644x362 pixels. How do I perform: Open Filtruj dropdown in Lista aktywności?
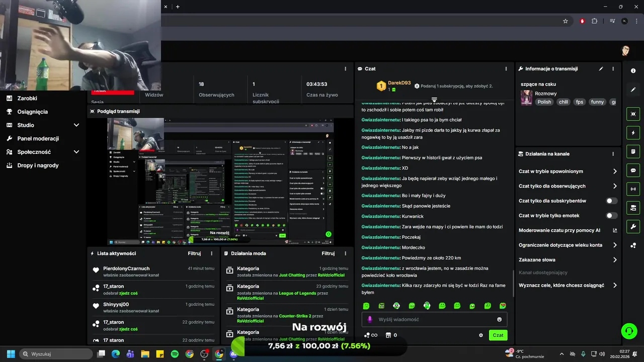click(194, 253)
